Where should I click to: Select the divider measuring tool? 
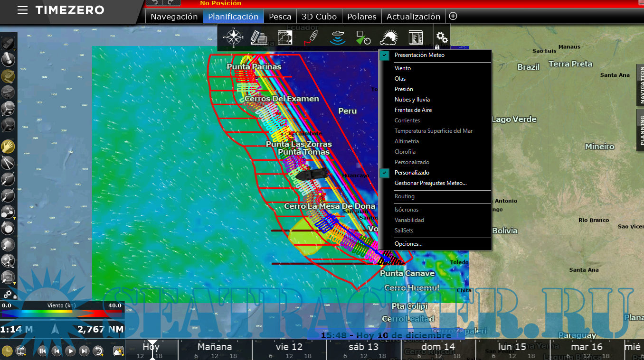pyautogui.click(x=8, y=163)
